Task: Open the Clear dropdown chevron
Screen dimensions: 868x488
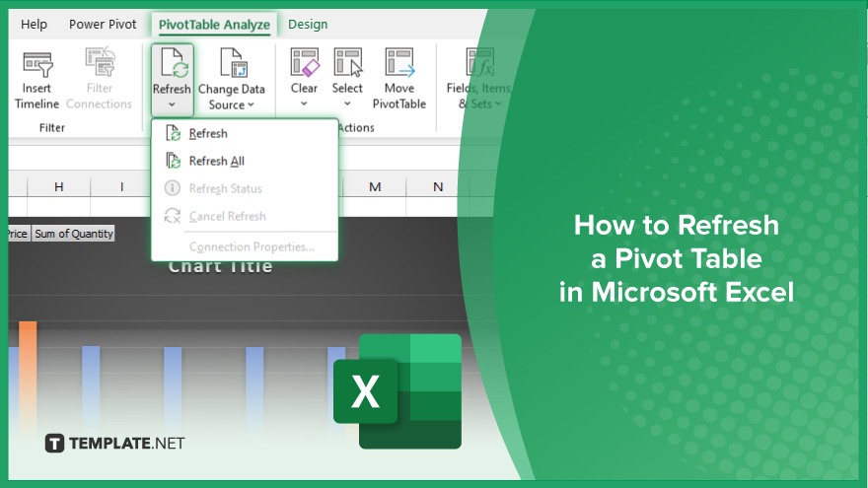Action: tap(304, 105)
